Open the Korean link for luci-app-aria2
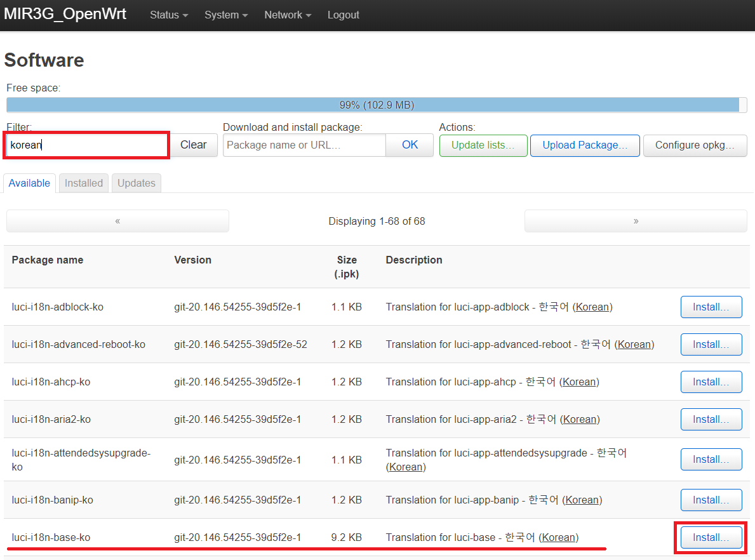The image size is (755, 560). coord(580,419)
